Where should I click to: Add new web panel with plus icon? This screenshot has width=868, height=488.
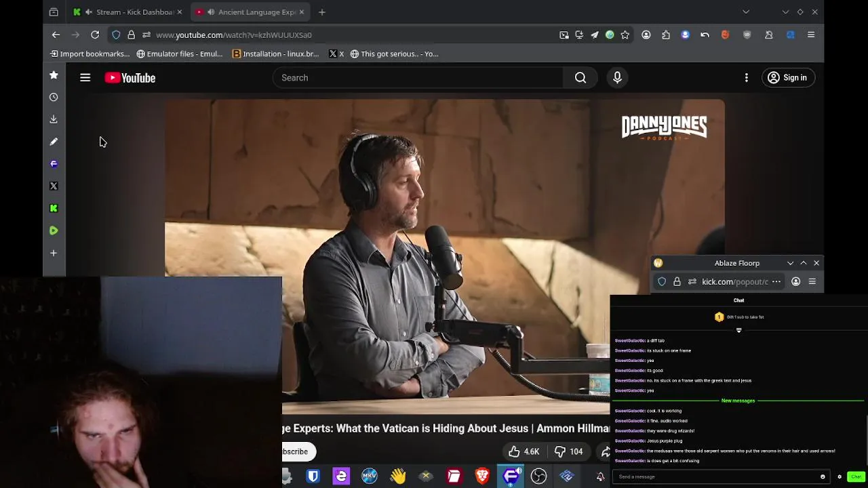tap(54, 253)
